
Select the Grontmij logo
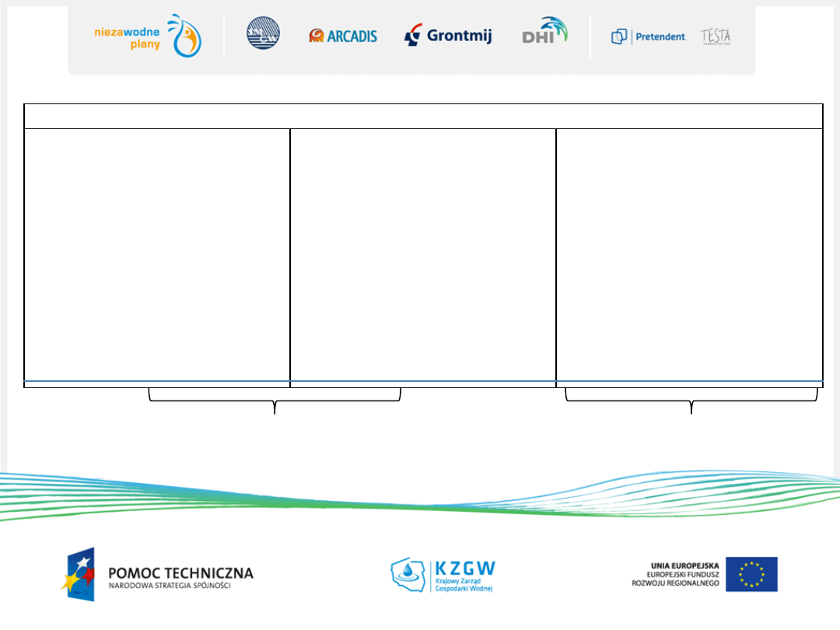pyautogui.click(x=448, y=36)
